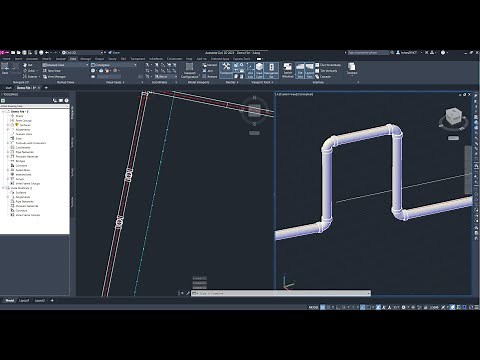Toggle the UCS Icon display

(250, 71)
